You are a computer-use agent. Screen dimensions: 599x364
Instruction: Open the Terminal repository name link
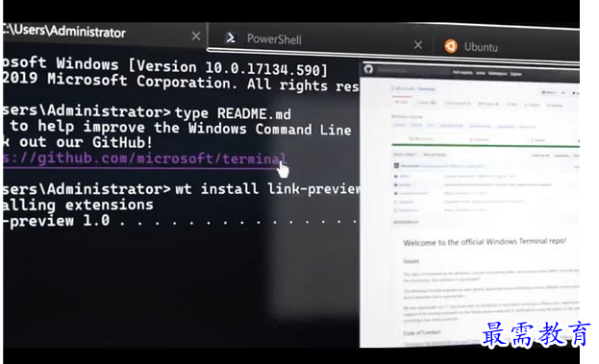(426, 89)
